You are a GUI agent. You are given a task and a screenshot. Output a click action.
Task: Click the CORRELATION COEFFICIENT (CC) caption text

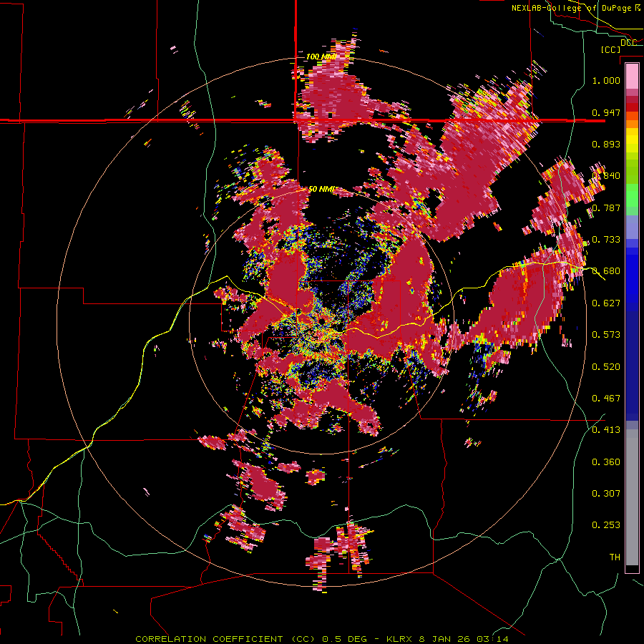(x=225, y=639)
